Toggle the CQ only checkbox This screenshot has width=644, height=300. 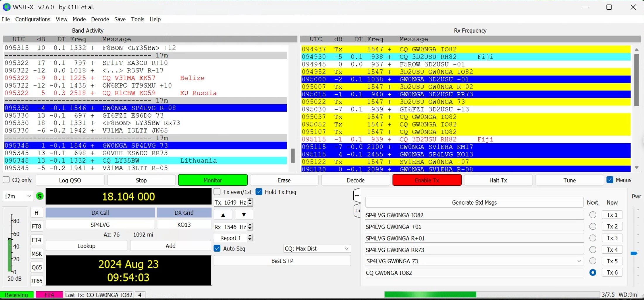pos(6,180)
